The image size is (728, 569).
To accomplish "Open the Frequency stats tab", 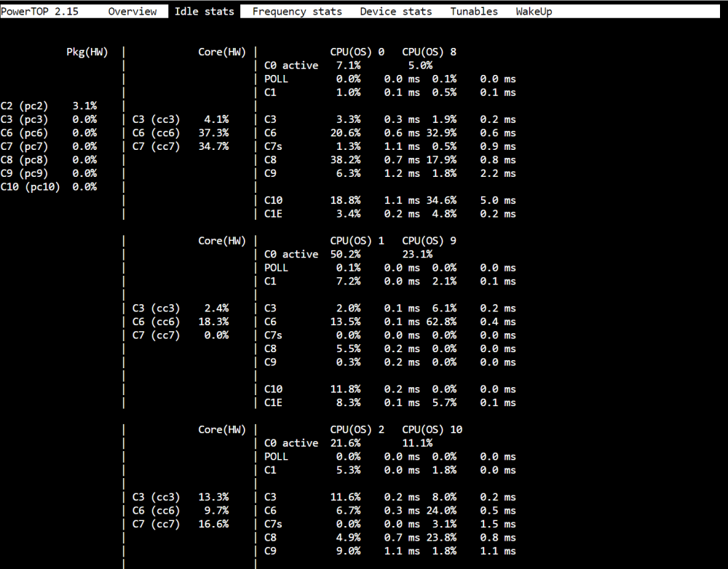I will click(297, 11).
